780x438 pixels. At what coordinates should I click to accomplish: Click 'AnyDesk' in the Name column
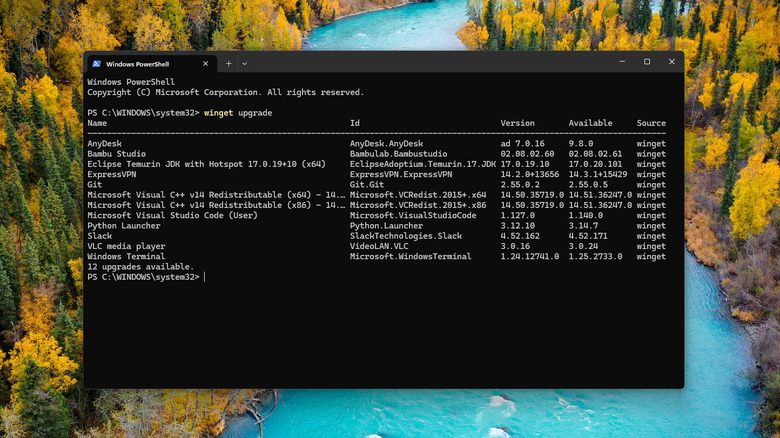[x=104, y=143]
